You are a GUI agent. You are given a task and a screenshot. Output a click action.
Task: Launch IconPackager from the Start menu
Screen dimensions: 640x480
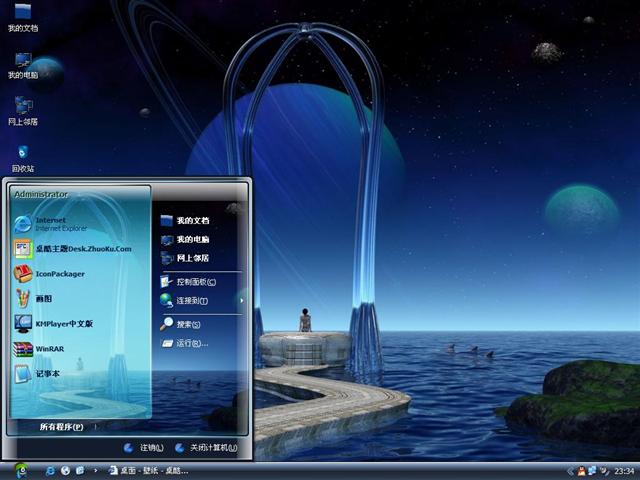[59, 274]
